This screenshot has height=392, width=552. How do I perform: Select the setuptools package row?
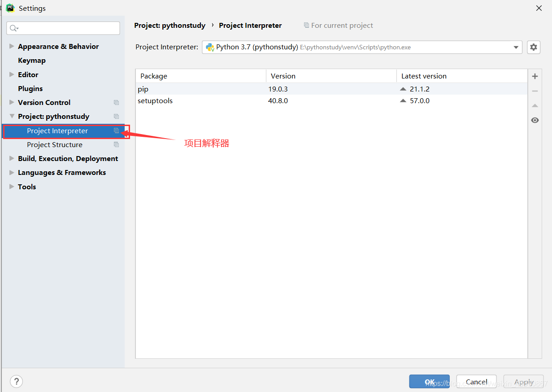click(x=331, y=100)
